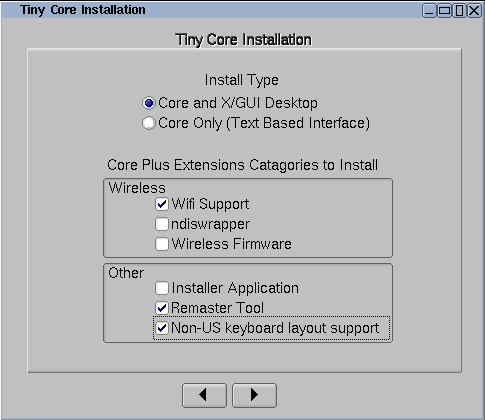Proceed to next step with right arrow
Viewport: 485px width, 420px height.
(x=254, y=395)
